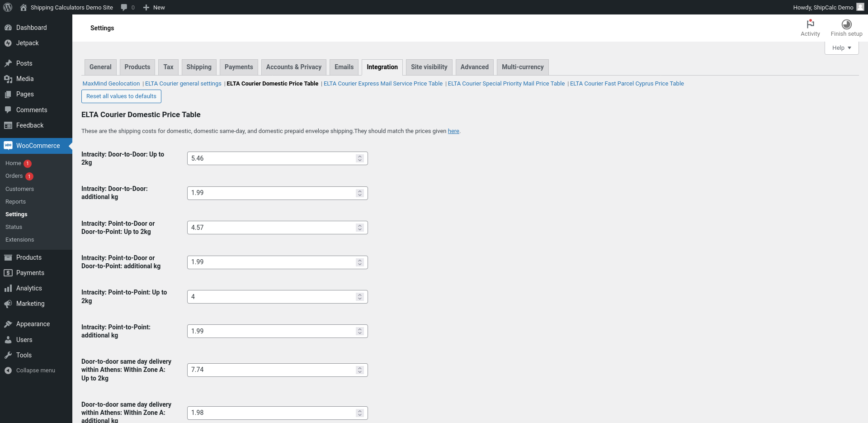Click Reset all values to defaults

(x=121, y=96)
